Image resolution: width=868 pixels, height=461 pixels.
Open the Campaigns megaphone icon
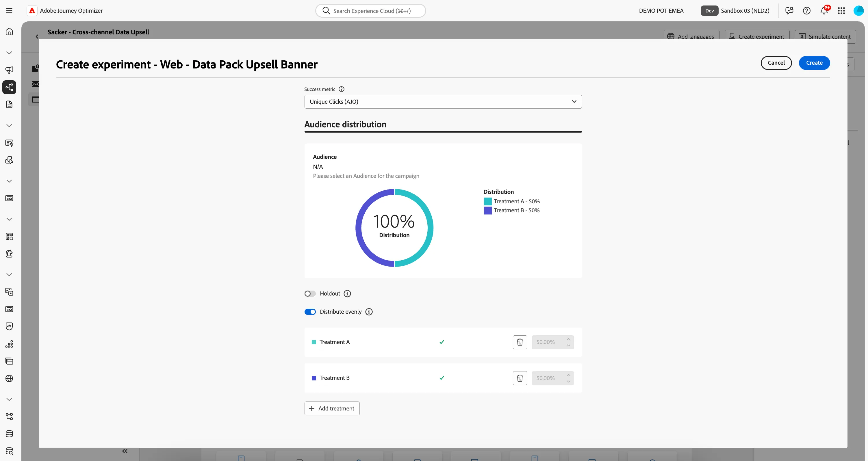pos(9,70)
